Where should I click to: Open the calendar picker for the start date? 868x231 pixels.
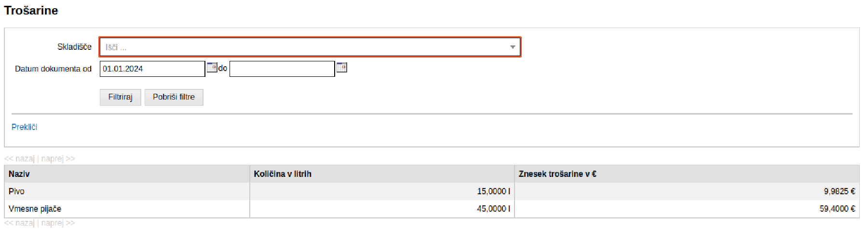pyautogui.click(x=212, y=68)
